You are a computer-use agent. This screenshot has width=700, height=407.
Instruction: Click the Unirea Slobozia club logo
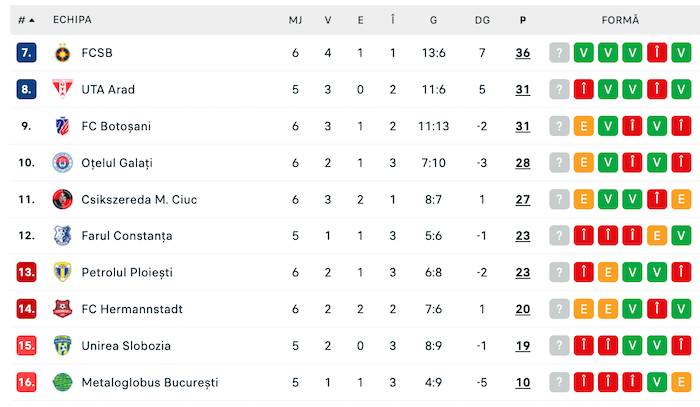(x=63, y=346)
